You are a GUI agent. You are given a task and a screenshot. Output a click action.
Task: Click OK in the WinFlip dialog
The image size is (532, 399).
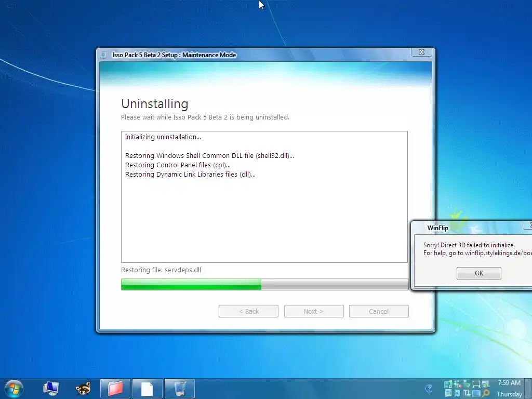tap(478, 273)
